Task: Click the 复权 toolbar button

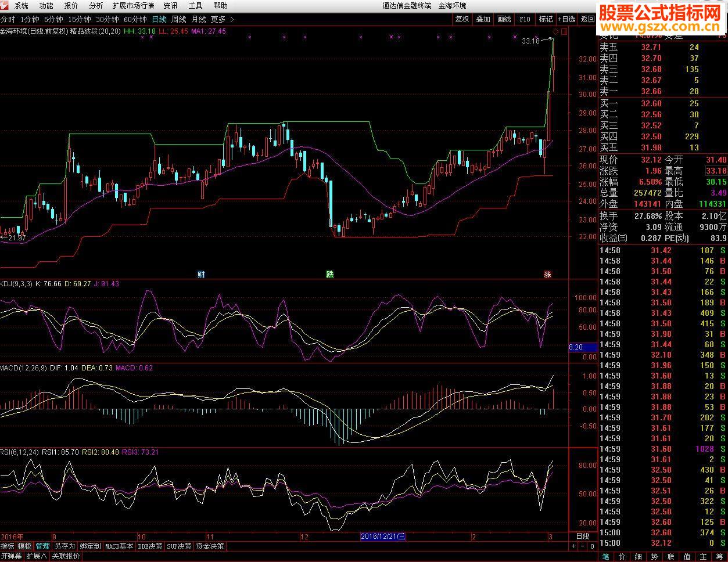Action: (x=462, y=19)
